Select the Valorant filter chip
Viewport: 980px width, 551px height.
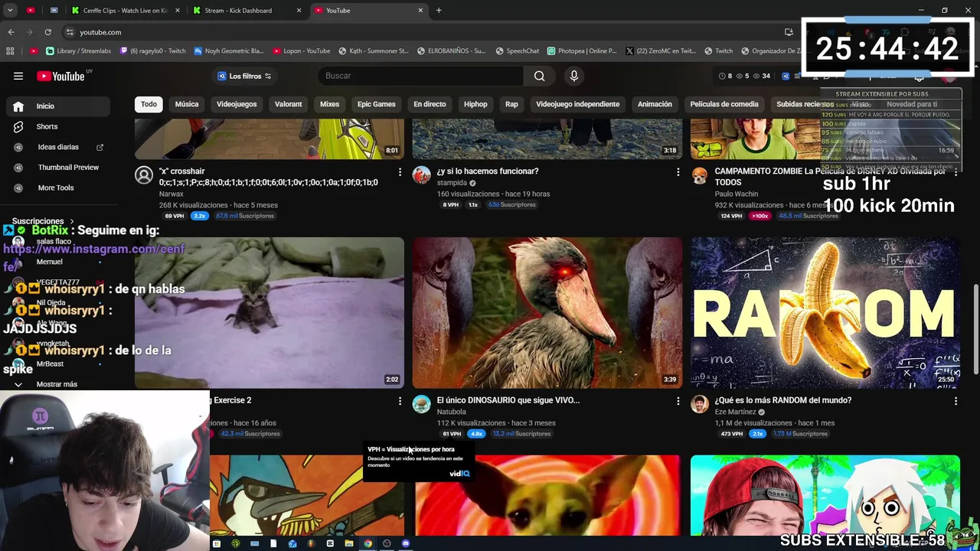(289, 104)
